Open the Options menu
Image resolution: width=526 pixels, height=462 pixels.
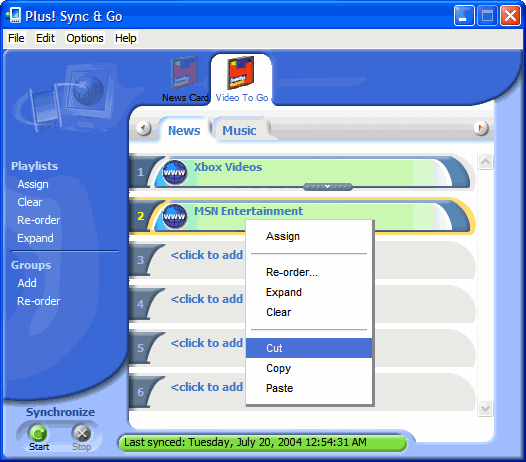pyautogui.click(x=85, y=38)
